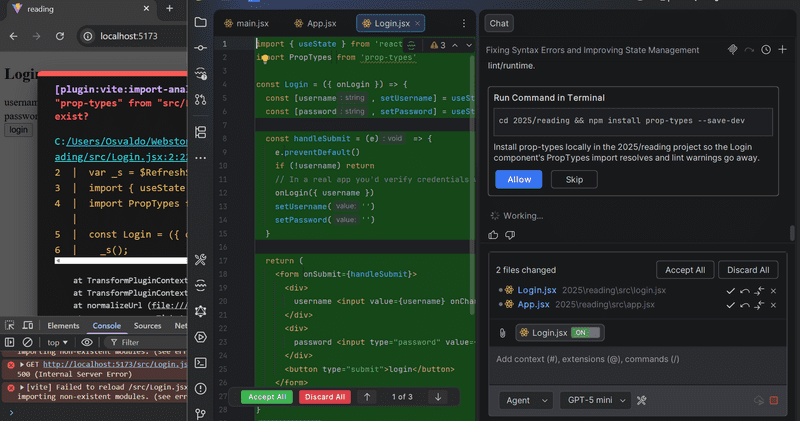Image resolution: width=800 pixels, height=421 pixels.
Task: Click the warnings indicator showing 3
Action: pyautogui.click(x=438, y=45)
